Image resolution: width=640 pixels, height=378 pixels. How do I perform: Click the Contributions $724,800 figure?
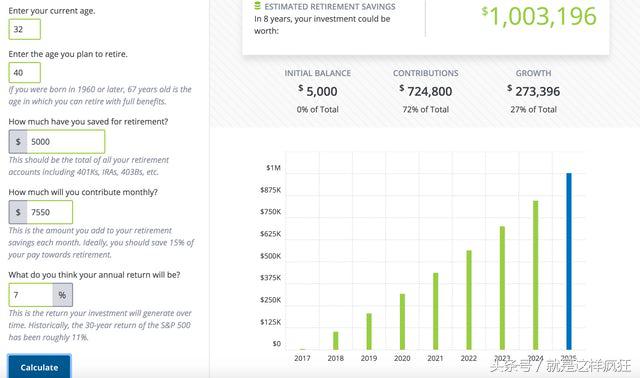(426, 91)
